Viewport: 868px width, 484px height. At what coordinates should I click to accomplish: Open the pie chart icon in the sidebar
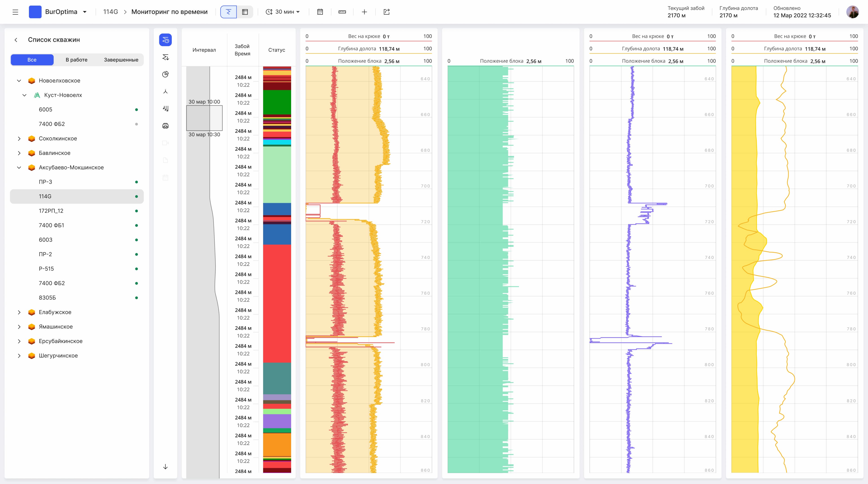[166, 74]
